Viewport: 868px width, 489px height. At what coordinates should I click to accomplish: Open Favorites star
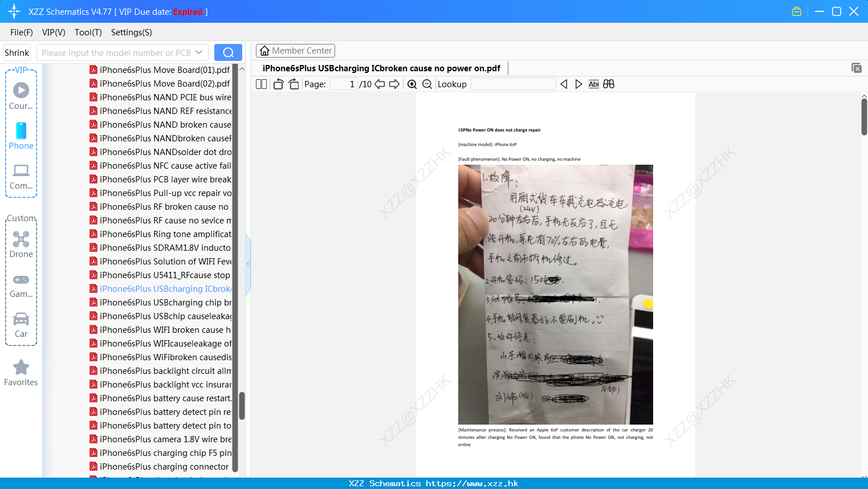21,367
